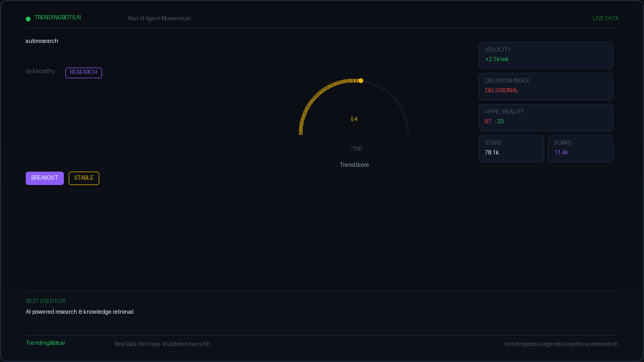Open the VELOCITY card showing +2.1k/wk

[x=546, y=55]
